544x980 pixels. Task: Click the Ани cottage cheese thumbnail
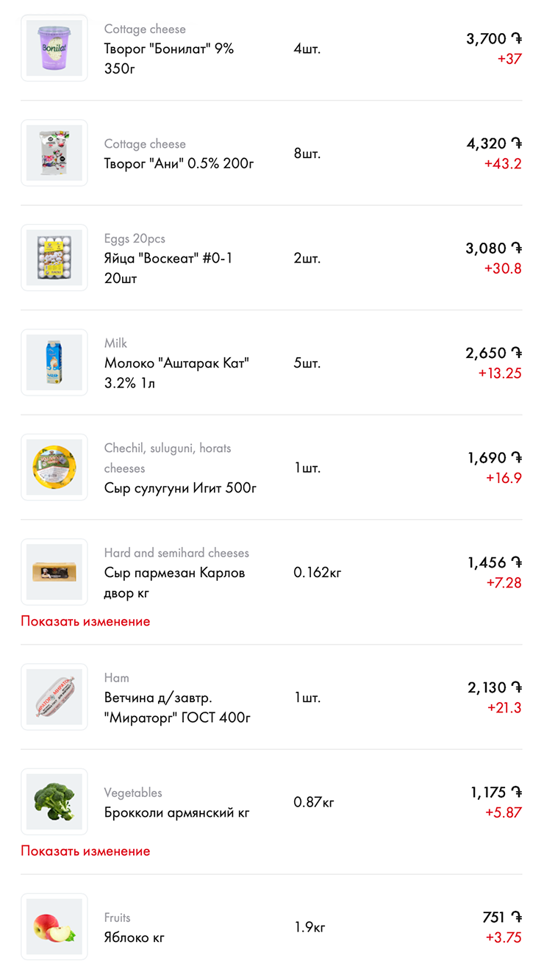point(54,153)
